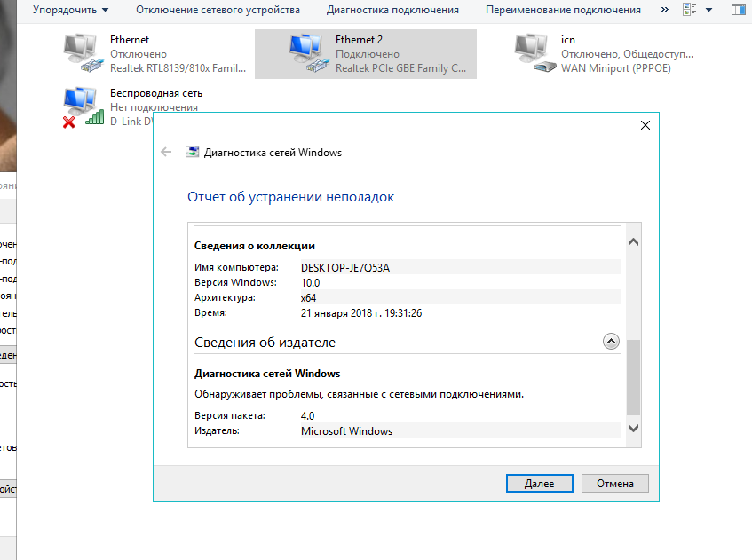Go back with the dialog's back arrow
The image size is (752, 560).
click(x=166, y=153)
